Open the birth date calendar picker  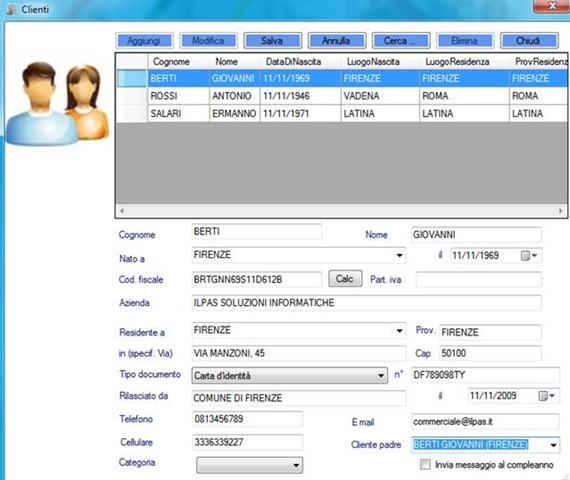[x=529, y=256]
